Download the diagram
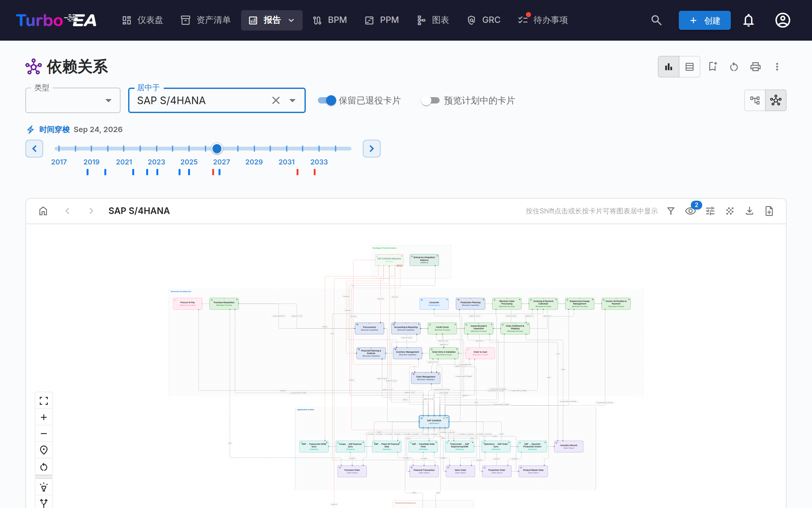This screenshot has height=508, width=812. pos(749,211)
